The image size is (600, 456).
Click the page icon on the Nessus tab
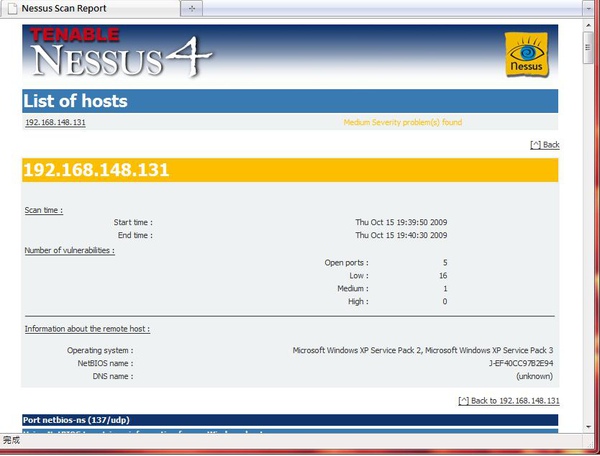pyautogui.click(x=13, y=8)
